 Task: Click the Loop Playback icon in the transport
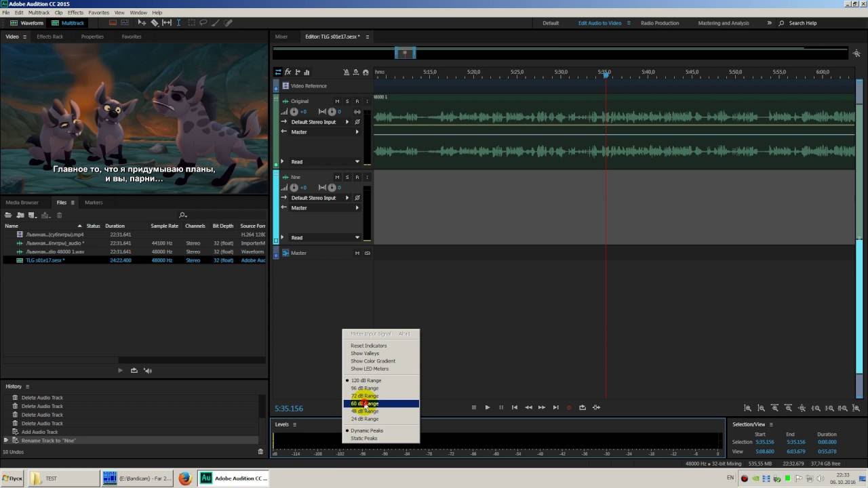click(582, 407)
